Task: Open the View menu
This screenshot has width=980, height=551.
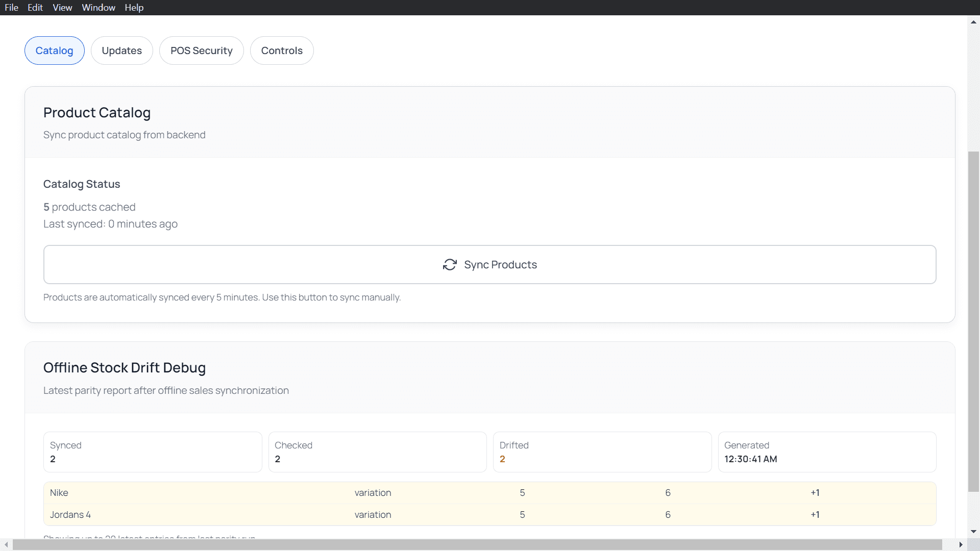Action: pos(62,8)
